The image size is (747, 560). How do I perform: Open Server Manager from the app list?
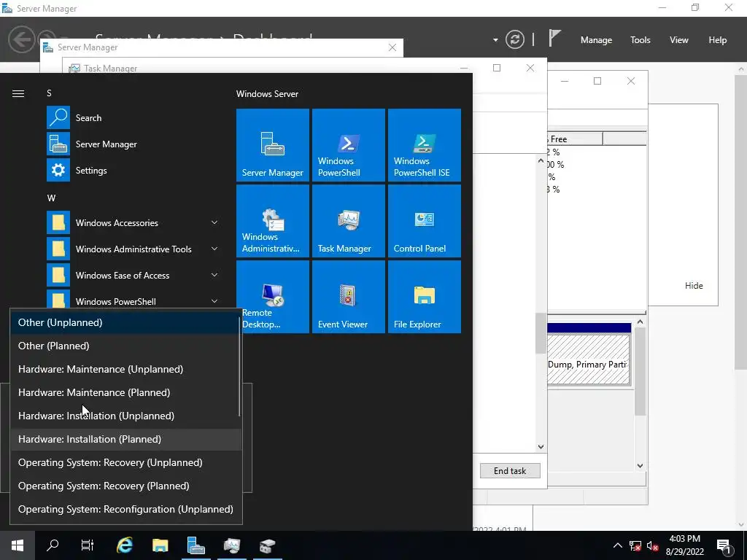(133, 144)
